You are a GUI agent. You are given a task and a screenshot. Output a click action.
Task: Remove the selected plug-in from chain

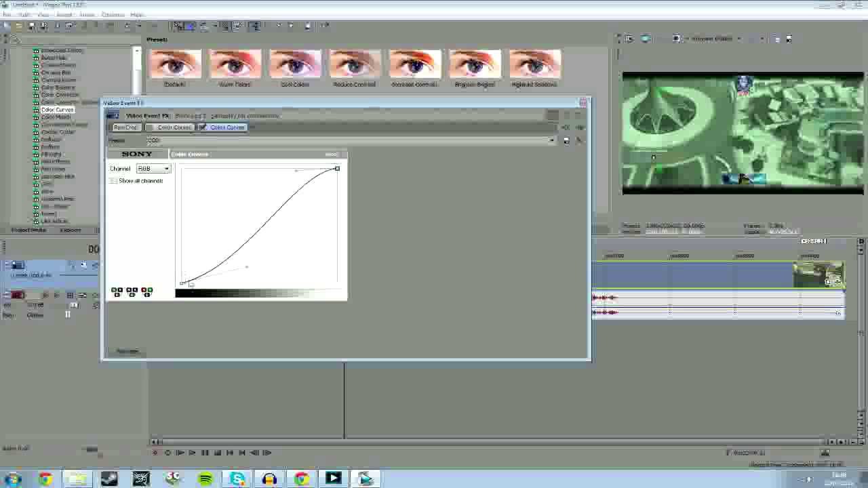point(578,127)
